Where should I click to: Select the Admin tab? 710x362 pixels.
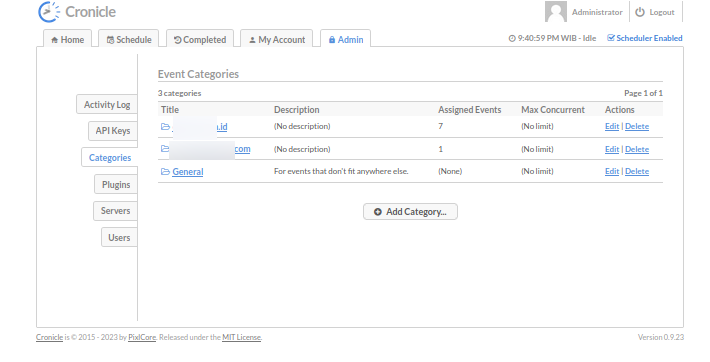point(345,39)
